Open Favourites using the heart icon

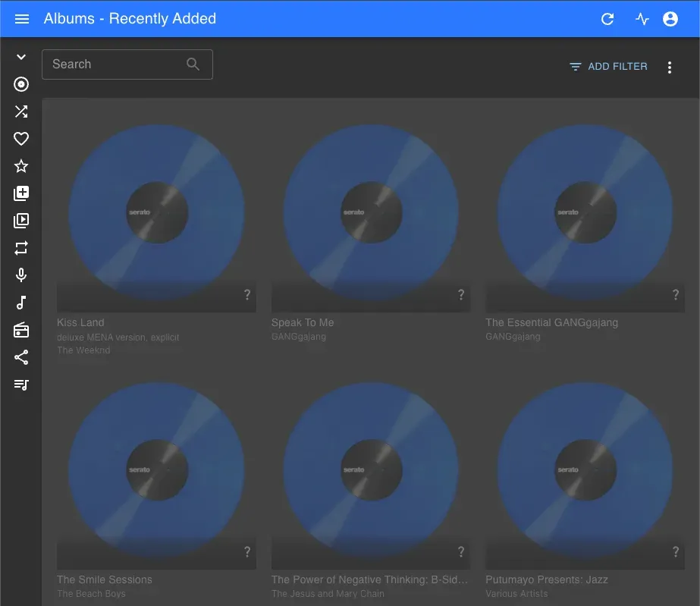tap(21, 139)
